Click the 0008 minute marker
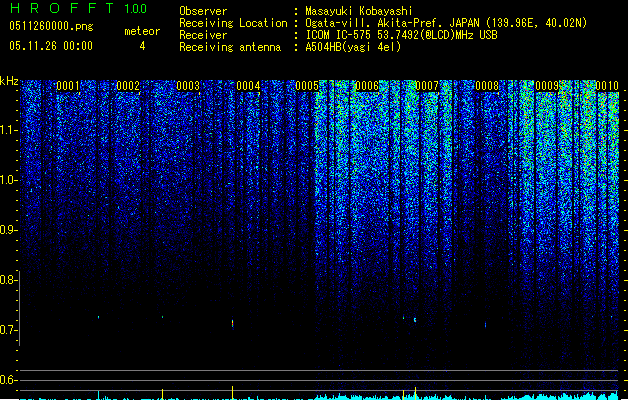The width and height of the screenshot is (629, 400). pyautogui.click(x=487, y=86)
